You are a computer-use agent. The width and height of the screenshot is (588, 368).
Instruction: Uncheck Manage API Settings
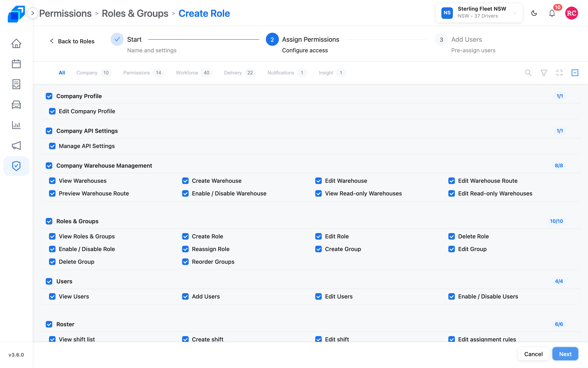click(x=52, y=146)
